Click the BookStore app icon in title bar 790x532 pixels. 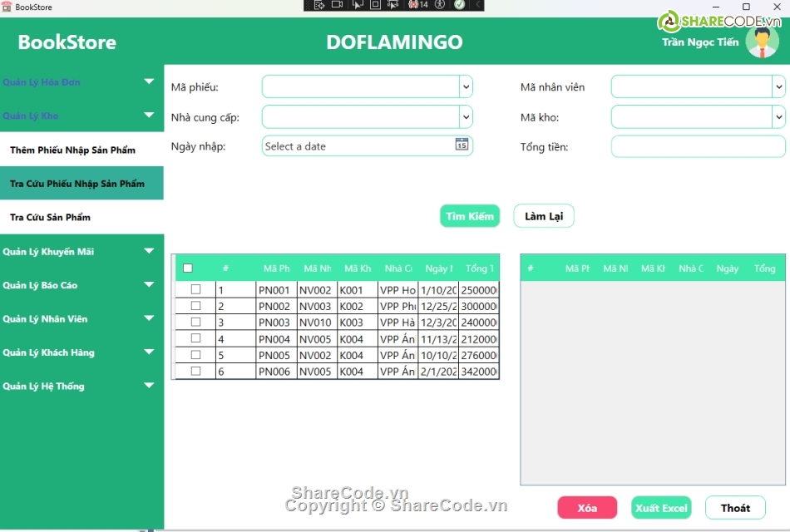[7, 7]
